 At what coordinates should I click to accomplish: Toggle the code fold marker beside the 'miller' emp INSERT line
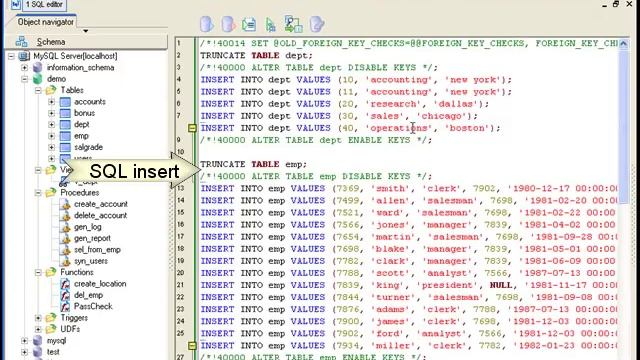point(192,346)
